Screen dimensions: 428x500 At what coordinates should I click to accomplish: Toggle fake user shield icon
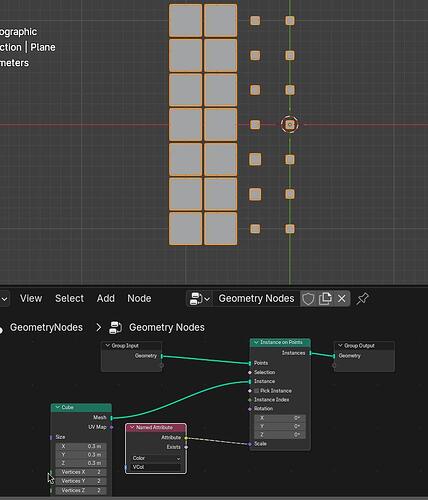308,299
